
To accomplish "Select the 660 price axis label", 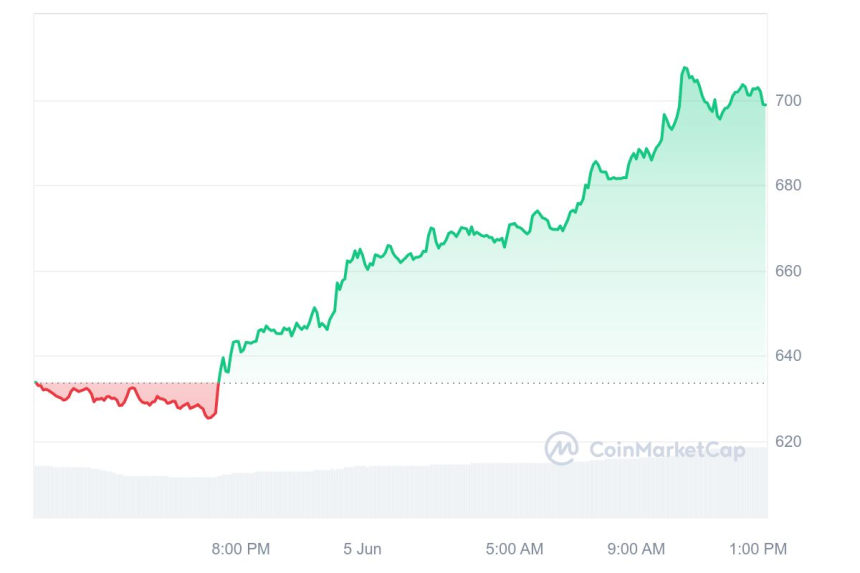I will tap(788, 271).
